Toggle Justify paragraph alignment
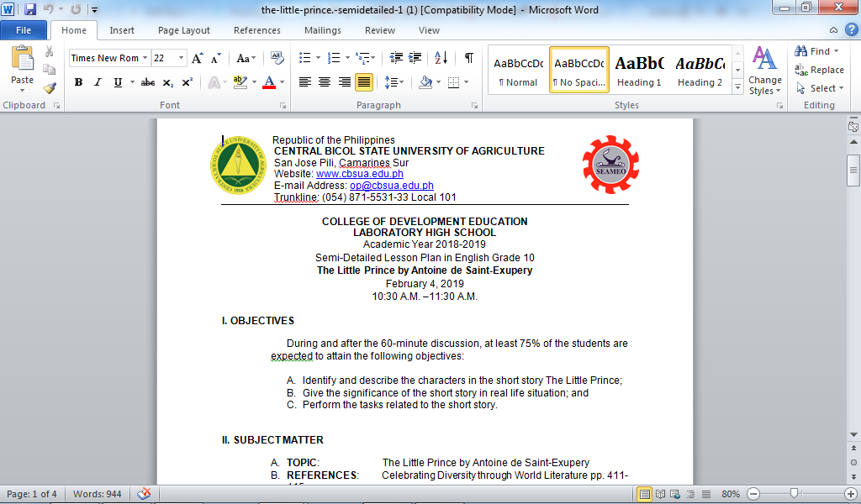Image resolution: width=861 pixels, height=504 pixels. click(364, 82)
